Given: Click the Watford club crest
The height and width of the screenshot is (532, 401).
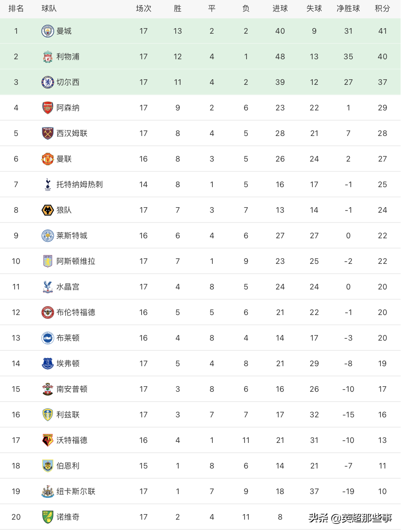Looking at the screenshot, I should (x=48, y=440).
